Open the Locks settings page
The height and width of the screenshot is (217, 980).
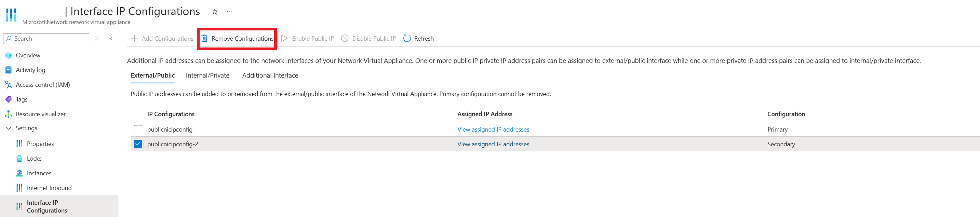pos(34,159)
